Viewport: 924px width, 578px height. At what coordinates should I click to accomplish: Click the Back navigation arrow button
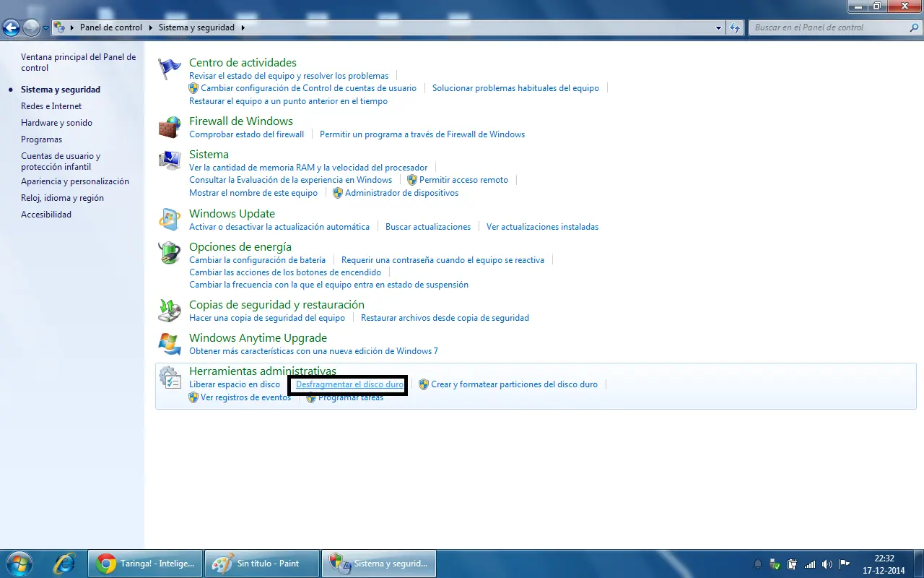coord(11,28)
